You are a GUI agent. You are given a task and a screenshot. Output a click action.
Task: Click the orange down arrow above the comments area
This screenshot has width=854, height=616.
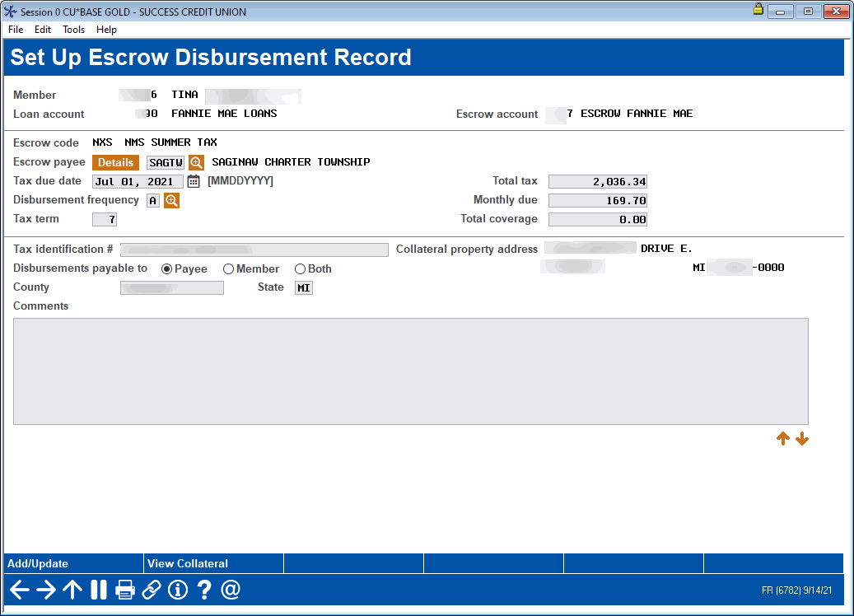click(802, 438)
